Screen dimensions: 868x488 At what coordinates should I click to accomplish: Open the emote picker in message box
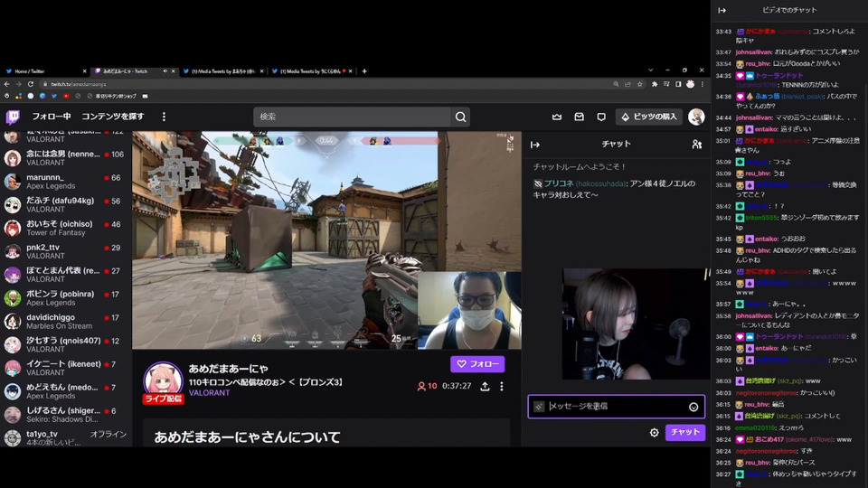point(693,407)
